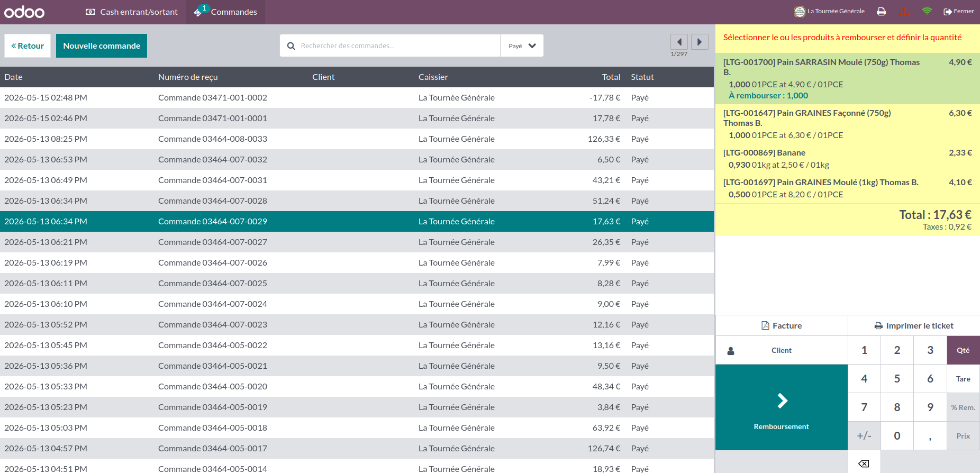980x473 pixels.
Task: Expand the Payé filter dropdown
Action: 522,46
